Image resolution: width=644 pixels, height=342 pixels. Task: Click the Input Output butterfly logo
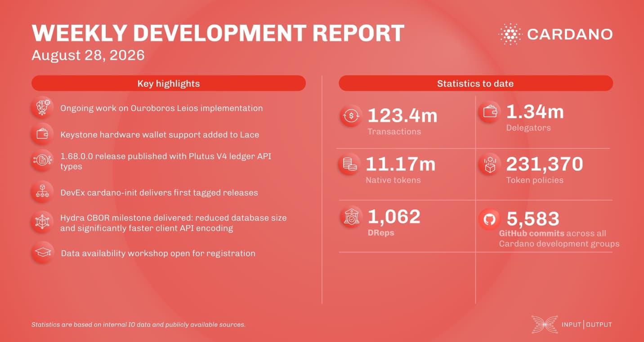click(x=544, y=324)
